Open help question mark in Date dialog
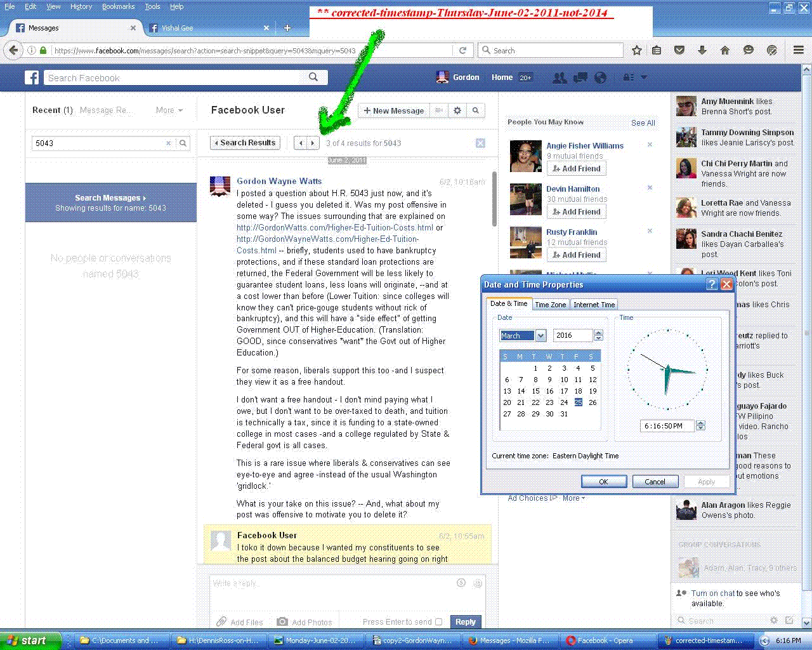Viewport: 812px width, 650px height. [712, 284]
